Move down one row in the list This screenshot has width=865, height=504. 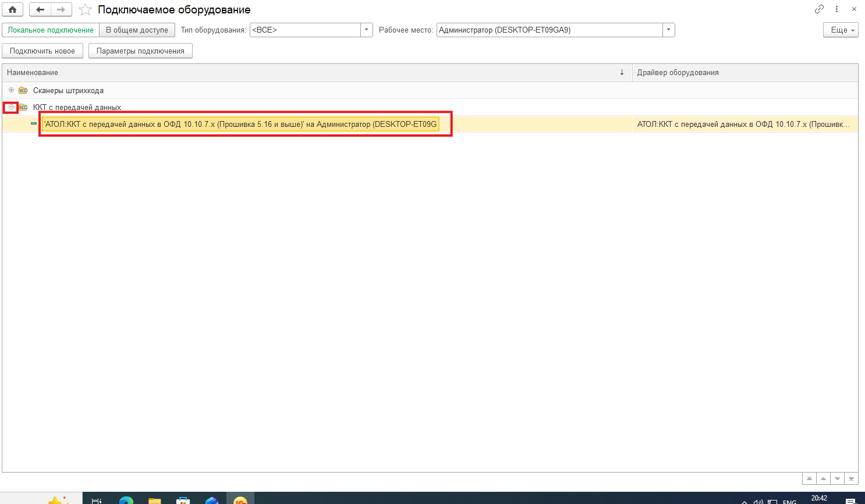(837, 478)
